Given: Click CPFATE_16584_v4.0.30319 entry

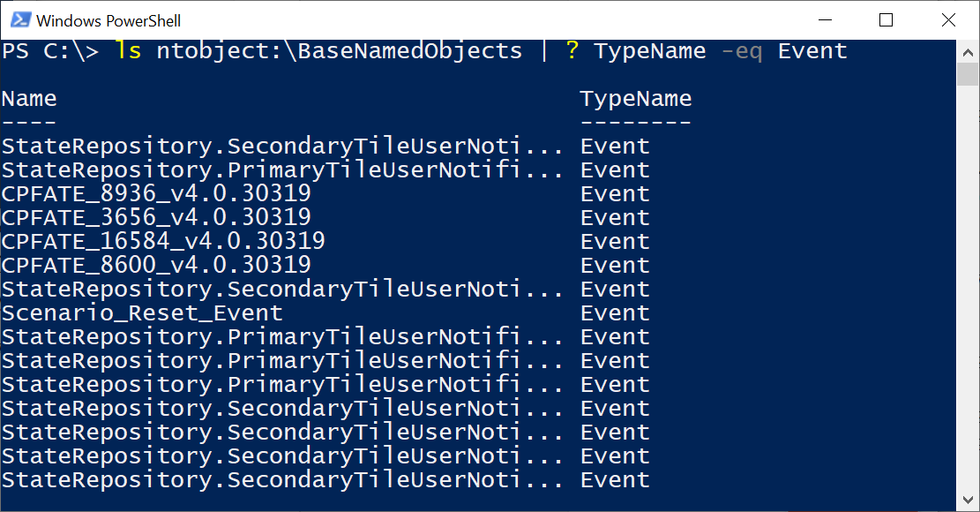Looking at the screenshot, I should (x=163, y=241).
